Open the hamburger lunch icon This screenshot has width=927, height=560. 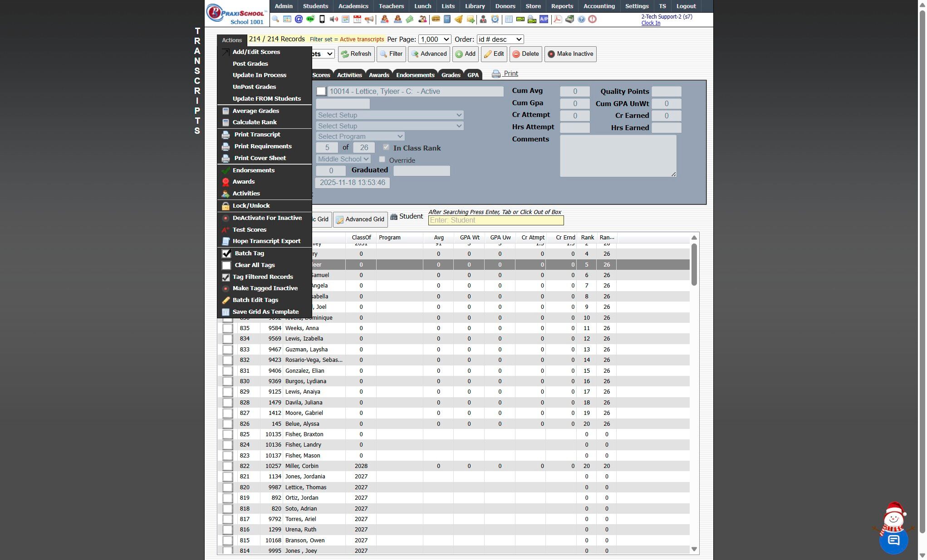(x=436, y=19)
